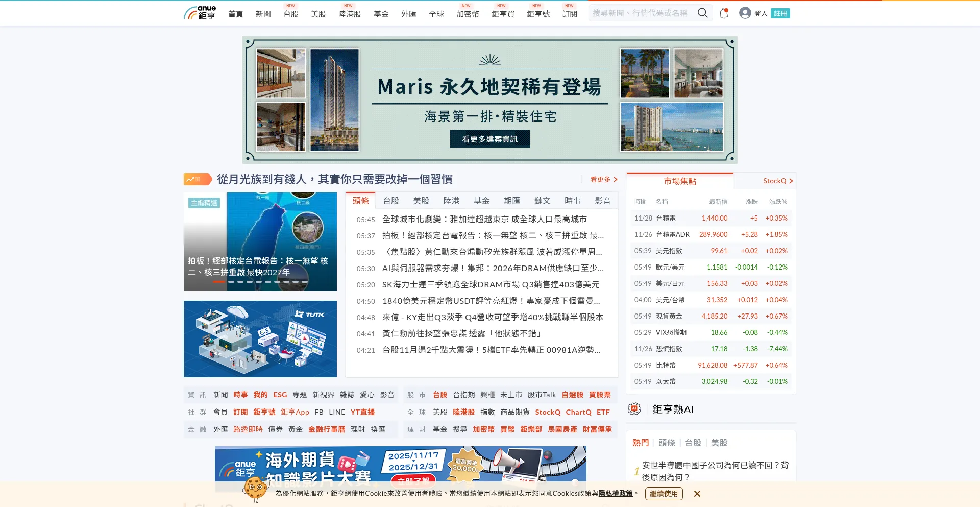Image resolution: width=980 pixels, height=507 pixels.
Task: Open 安世半導體 hot AI article
Action: [715, 471]
